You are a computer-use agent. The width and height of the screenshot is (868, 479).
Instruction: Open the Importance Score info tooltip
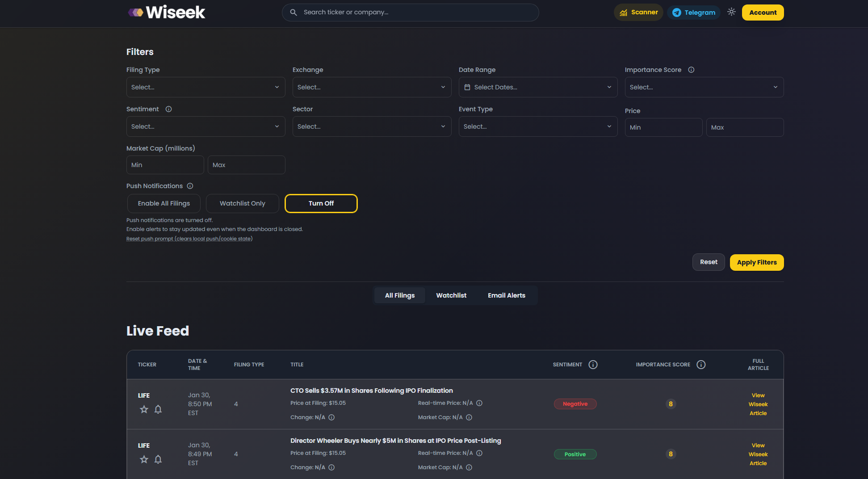coord(691,70)
